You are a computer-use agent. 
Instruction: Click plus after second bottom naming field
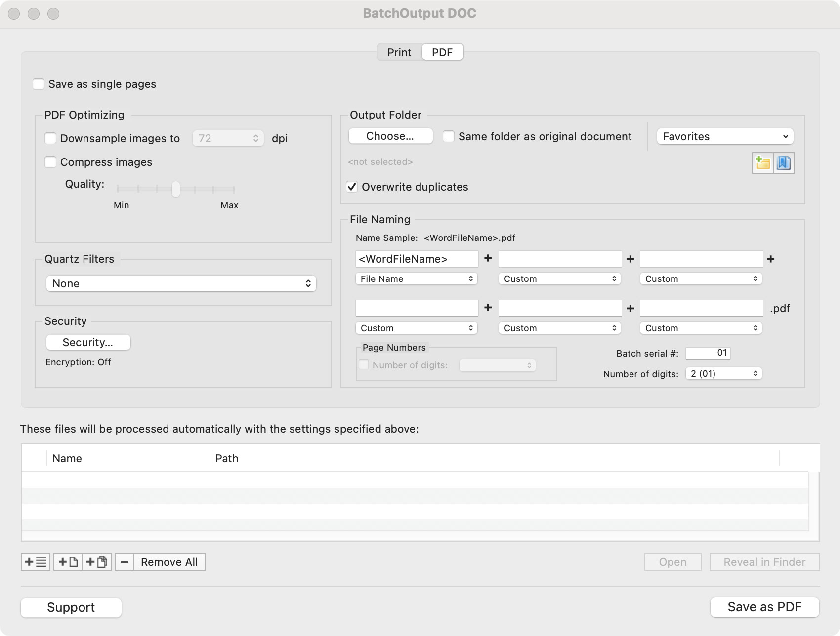[630, 308]
